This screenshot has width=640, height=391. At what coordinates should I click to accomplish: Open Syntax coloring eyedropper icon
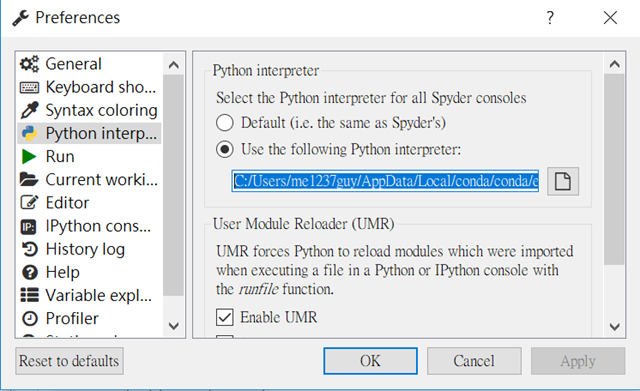[29, 110]
